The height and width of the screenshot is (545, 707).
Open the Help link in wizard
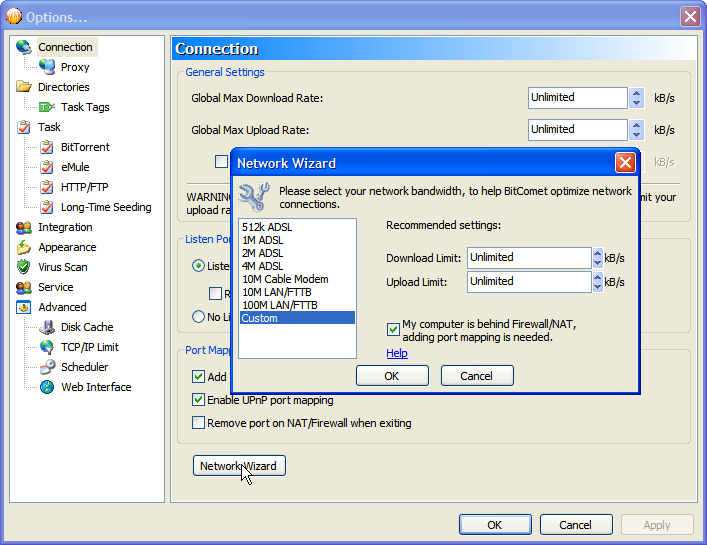coord(397,353)
